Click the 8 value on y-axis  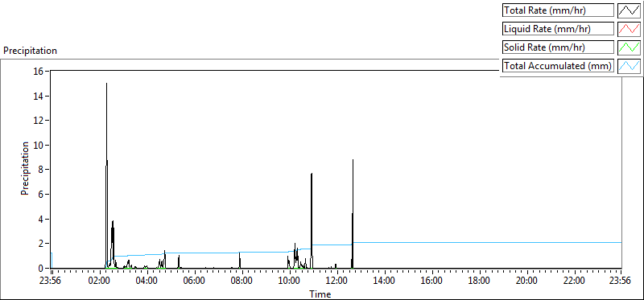(x=41, y=170)
